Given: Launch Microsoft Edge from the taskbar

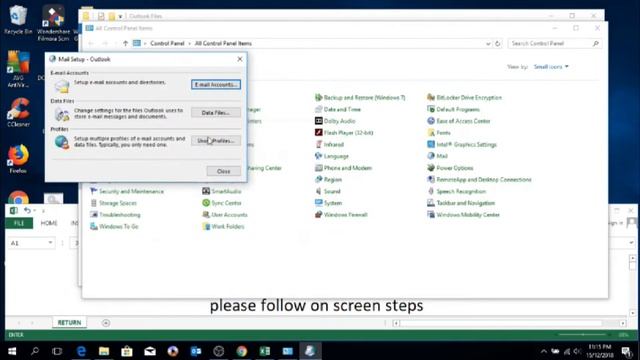Looking at the screenshot, I should 81,351.
